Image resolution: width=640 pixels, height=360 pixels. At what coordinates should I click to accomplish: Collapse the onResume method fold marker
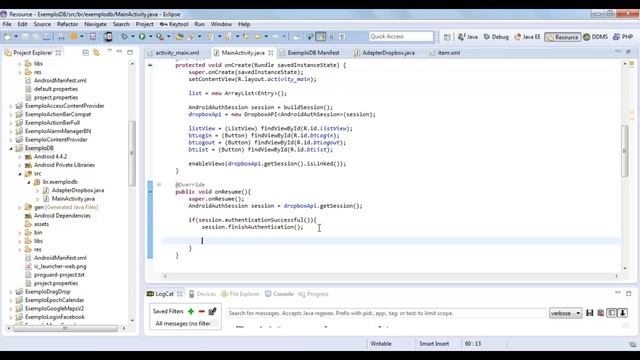(159, 184)
